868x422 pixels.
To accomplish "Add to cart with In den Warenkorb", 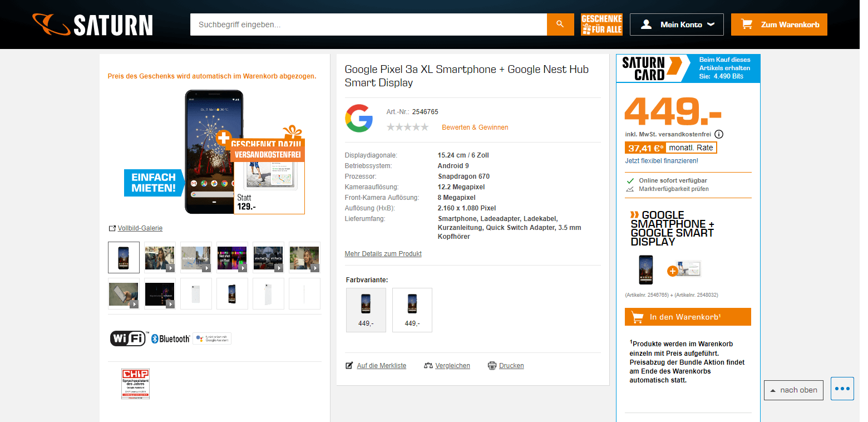I will 688,317.
